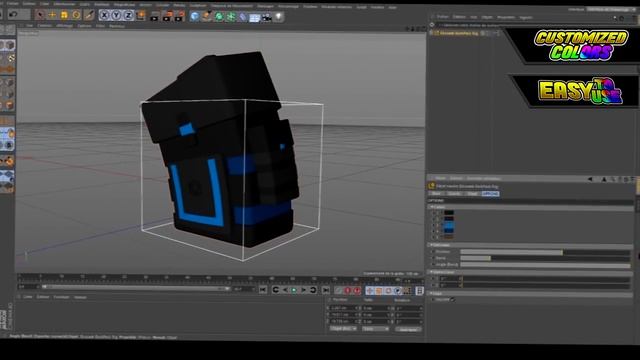
Task: Click the bright blue color swatch
Action: 449,225
